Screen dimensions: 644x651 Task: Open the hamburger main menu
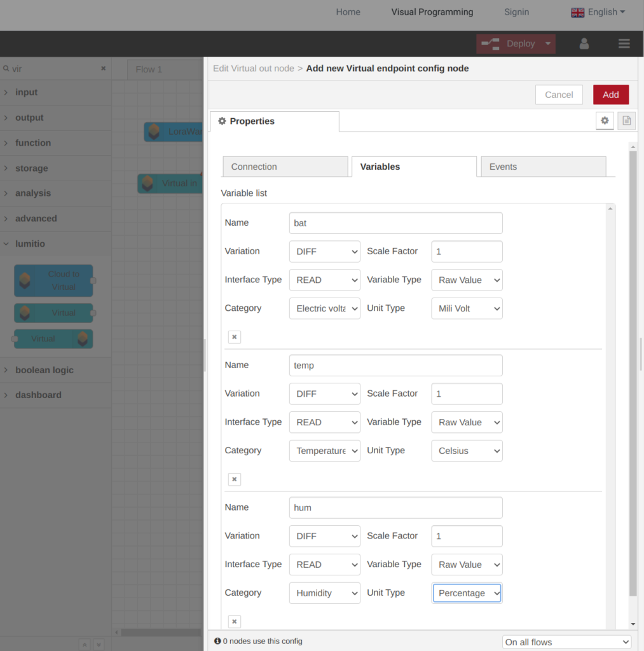click(x=624, y=44)
